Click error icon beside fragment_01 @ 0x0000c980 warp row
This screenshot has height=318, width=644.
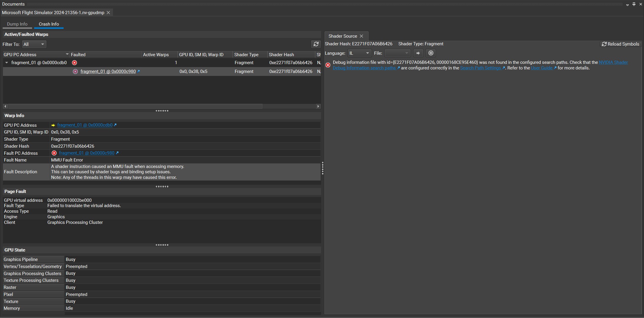[x=75, y=71]
